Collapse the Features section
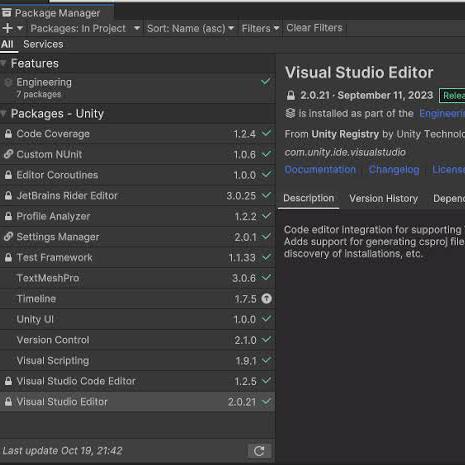465x465 pixels. pyautogui.click(x=4, y=63)
